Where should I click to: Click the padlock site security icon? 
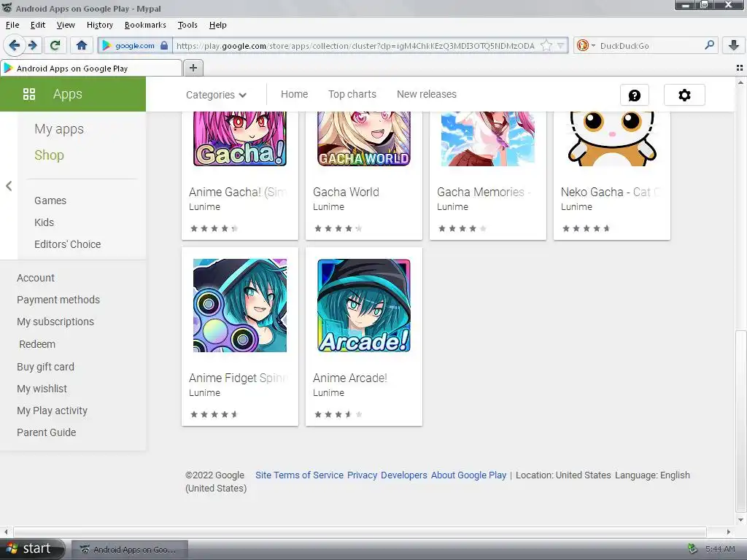point(164,46)
